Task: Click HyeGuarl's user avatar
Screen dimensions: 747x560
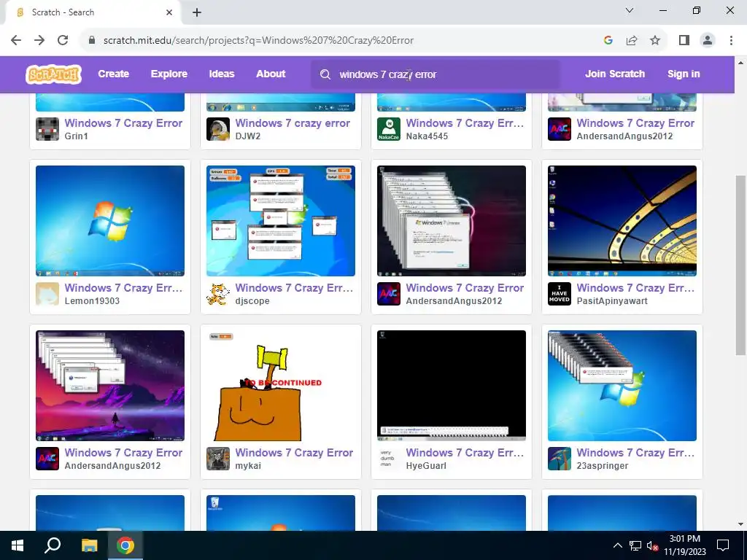Action: coord(389,459)
